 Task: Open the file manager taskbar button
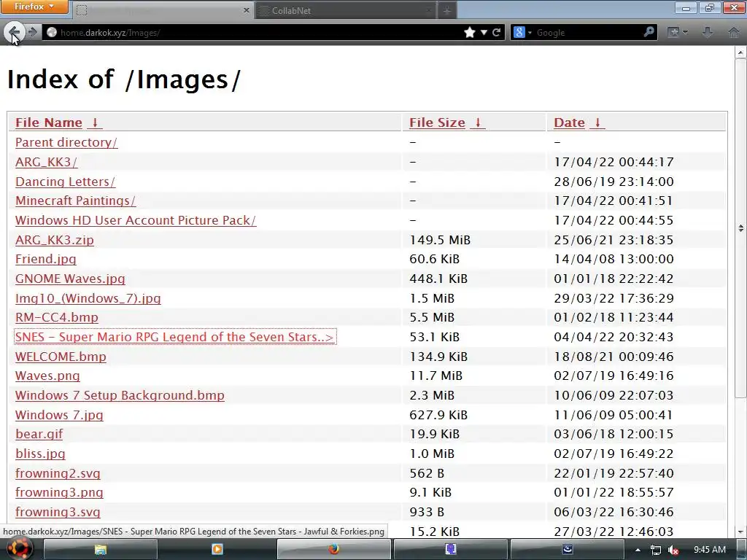pyautogui.click(x=101, y=550)
